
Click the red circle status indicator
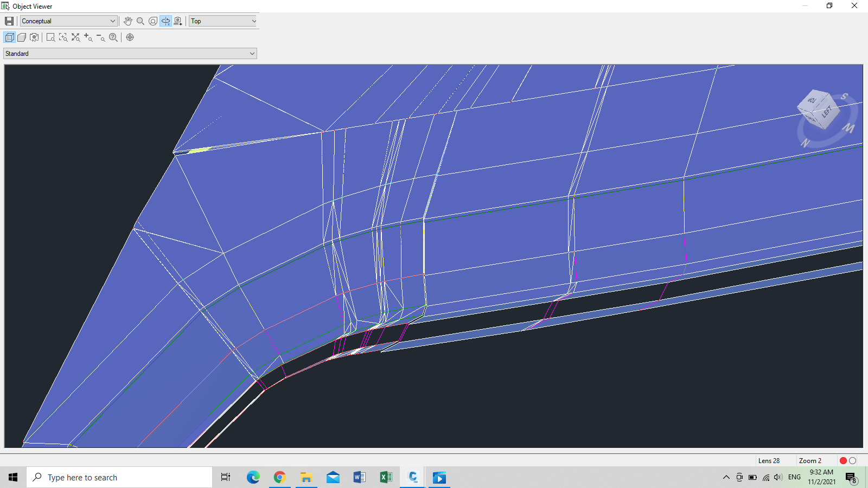(843, 461)
